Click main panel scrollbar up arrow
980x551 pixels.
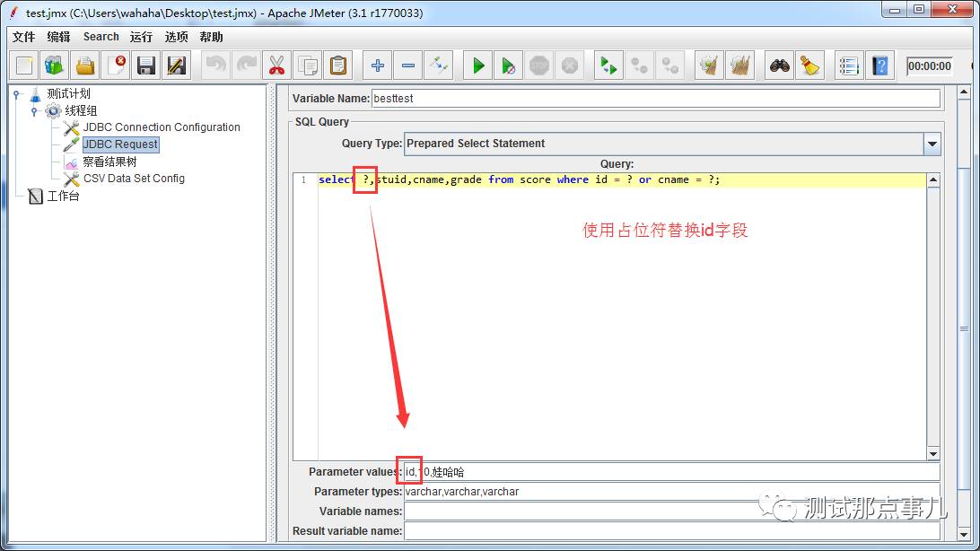[964, 92]
